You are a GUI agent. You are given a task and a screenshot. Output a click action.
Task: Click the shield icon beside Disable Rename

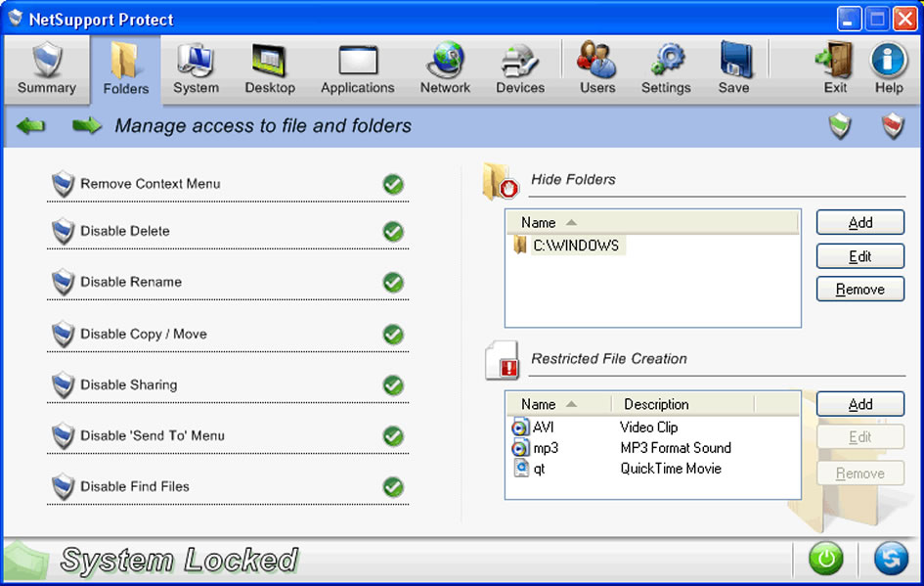(63, 283)
